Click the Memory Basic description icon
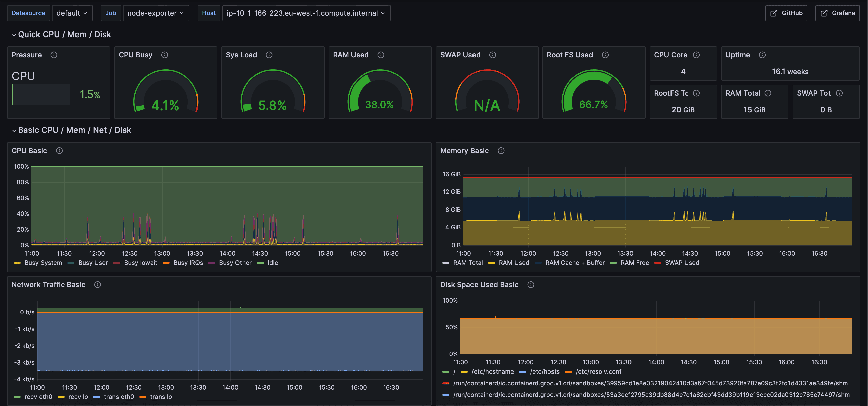Image resolution: width=868 pixels, height=406 pixels. pos(501,151)
